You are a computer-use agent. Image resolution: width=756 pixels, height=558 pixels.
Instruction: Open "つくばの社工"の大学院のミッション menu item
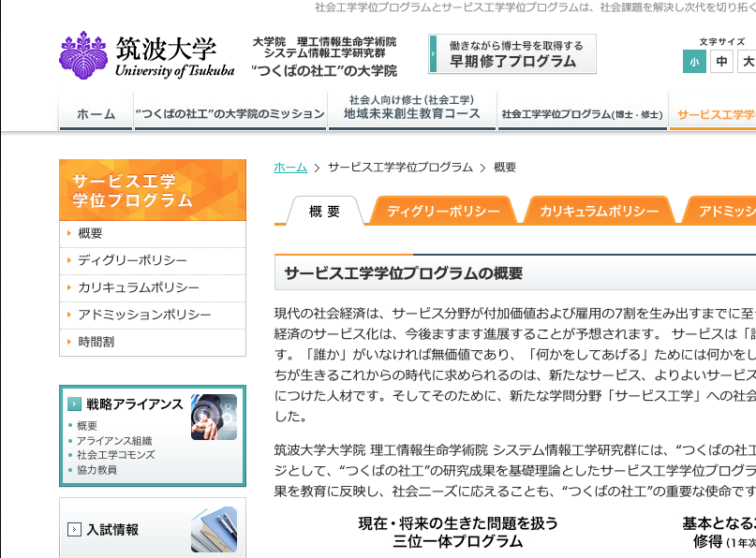[x=230, y=113]
